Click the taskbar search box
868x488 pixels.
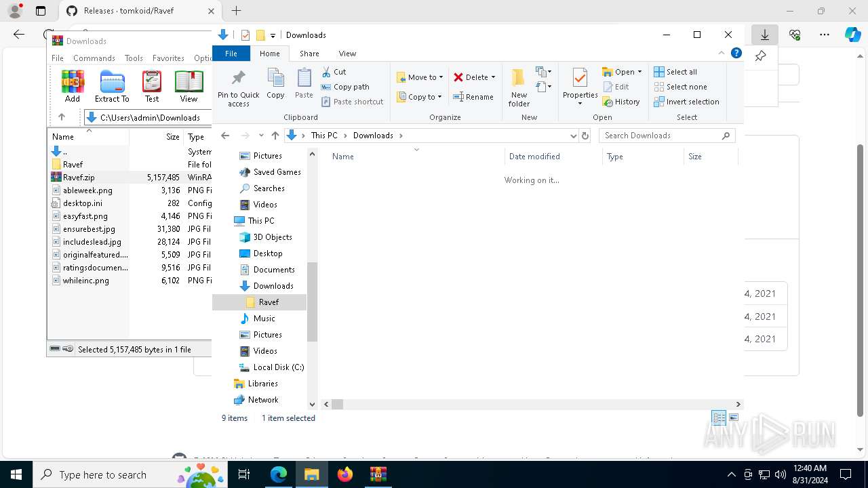(x=130, y=474)
